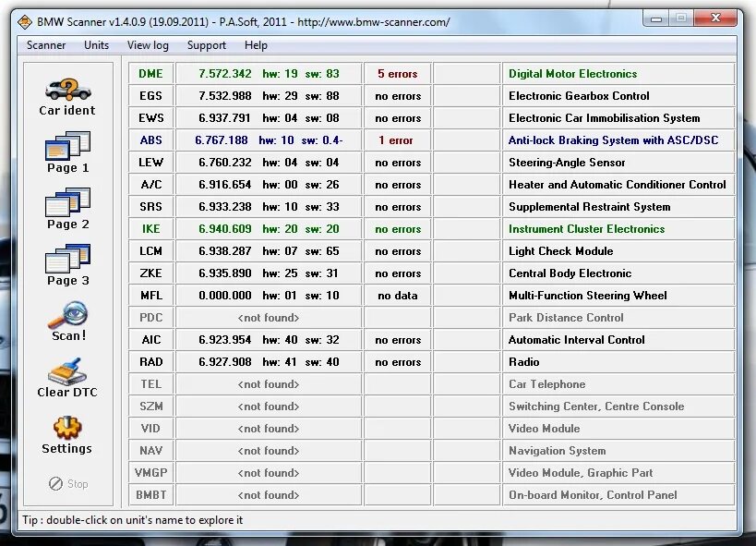The height and width of the screenshot is (546, 756).
Task: Switch to Page 3 units
Action: (67, 265)
